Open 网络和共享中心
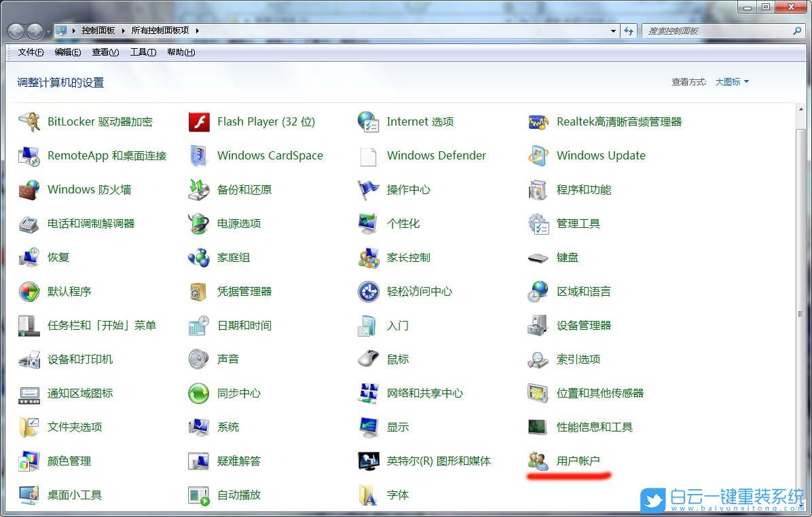This screenshot has height=517, width=812. coord(424,393)
